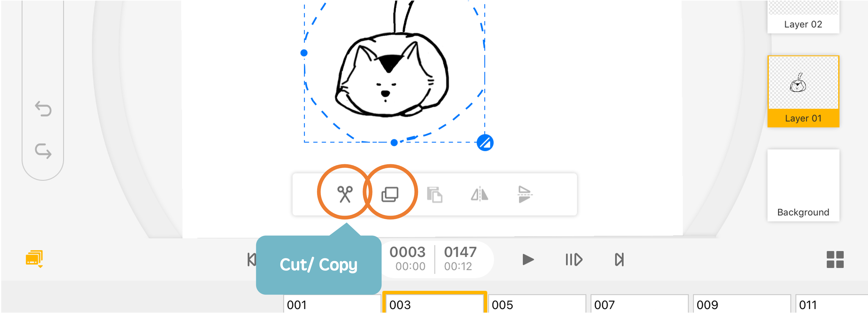Select frame 001 in timeline
The width and height of the screenshot is (868, 313).
(332, 304)
